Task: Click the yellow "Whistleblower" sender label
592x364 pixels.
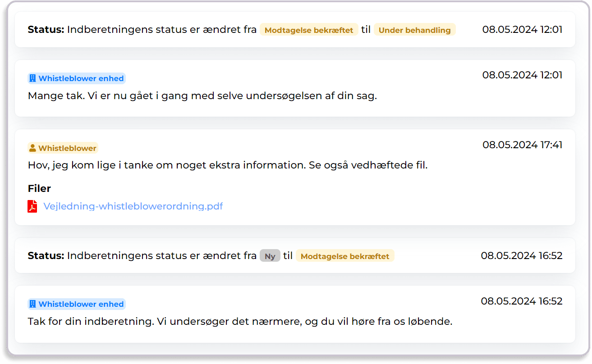Action: click(67, 148)
